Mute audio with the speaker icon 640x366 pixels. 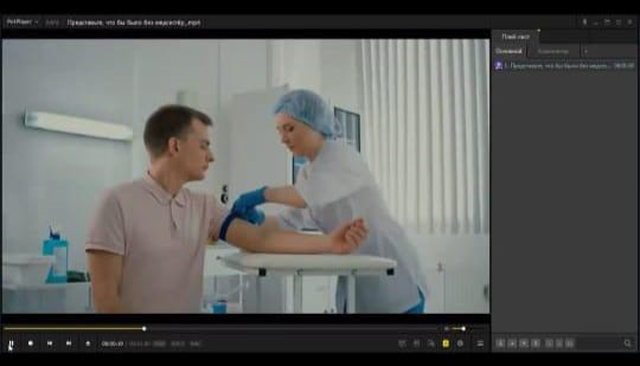pos(446,328)
